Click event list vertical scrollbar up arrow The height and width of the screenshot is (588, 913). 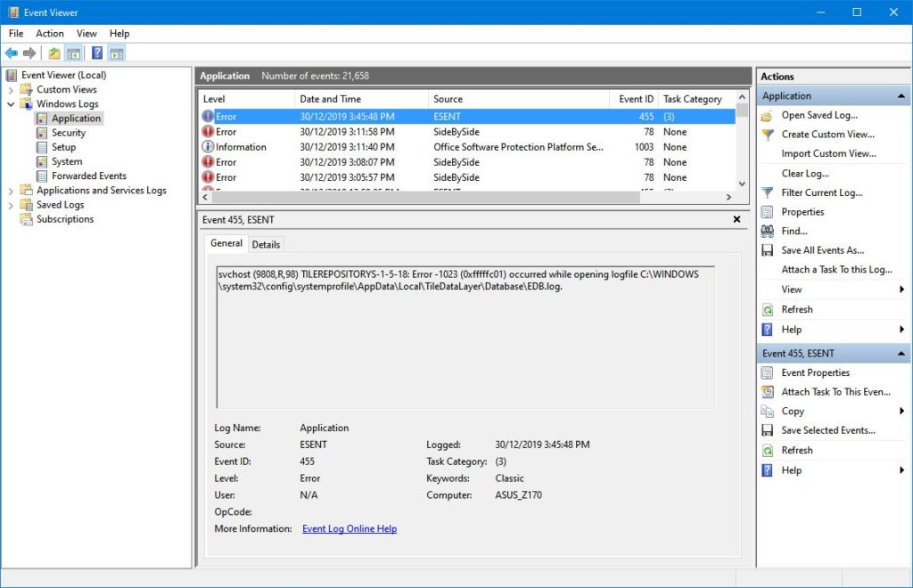pos(742,97)
